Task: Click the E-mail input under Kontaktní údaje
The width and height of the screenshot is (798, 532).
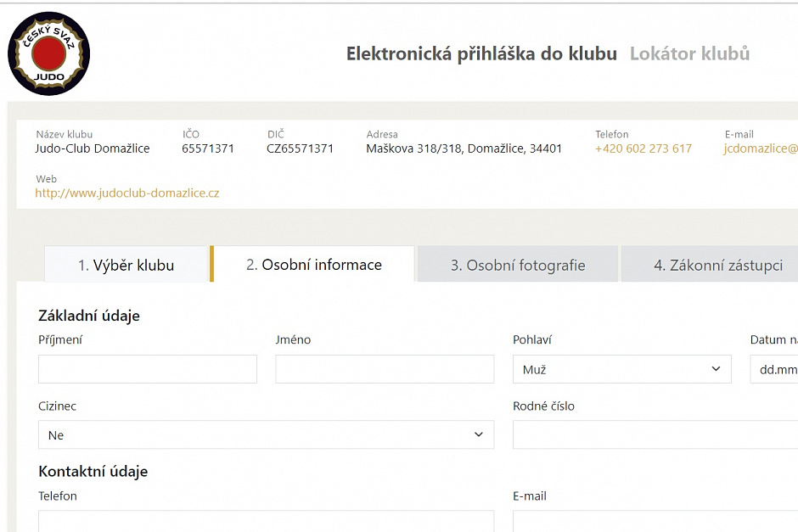Action: pyautogui.click(x=655, y=521)
